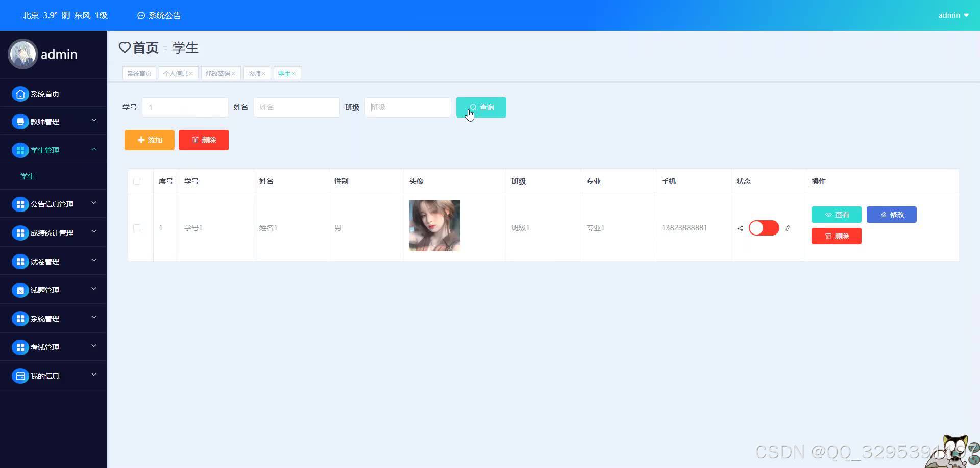Click the student avatar thumbnail in the table
This screenshot has height=468, width=980.
click(434, 225)
